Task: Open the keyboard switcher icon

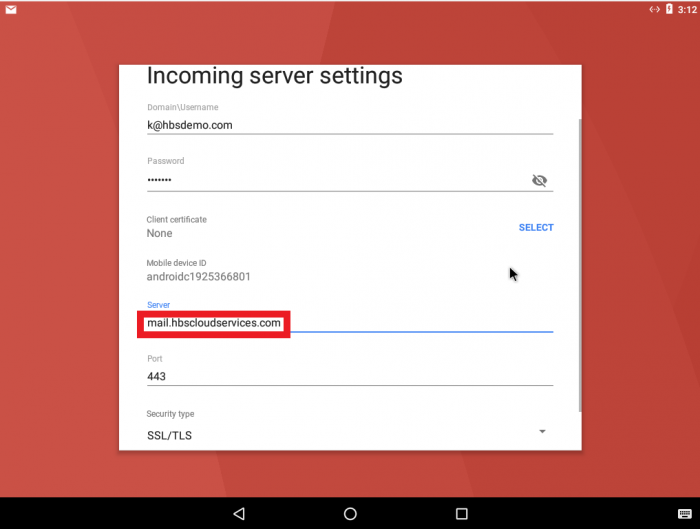Action: click(x=684, y=514)
